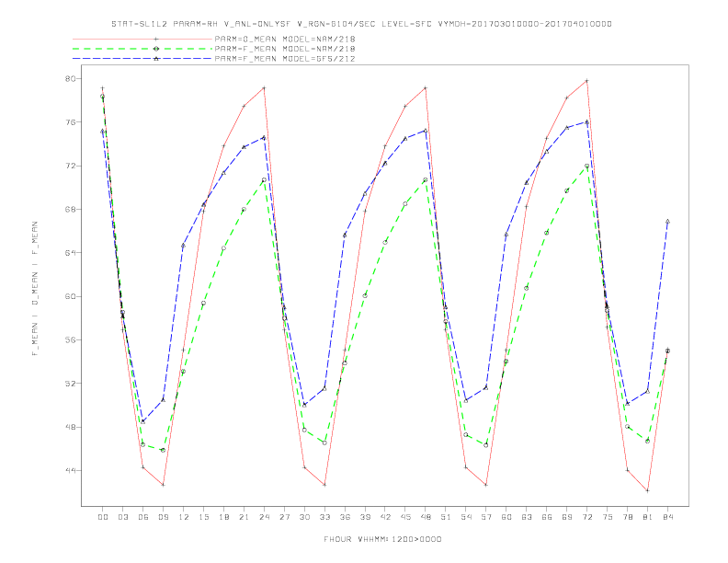The height and width of the screenshot is (563, 728).
Task: Click x-axis tick label 78
Action: click(x=628, y=517)
